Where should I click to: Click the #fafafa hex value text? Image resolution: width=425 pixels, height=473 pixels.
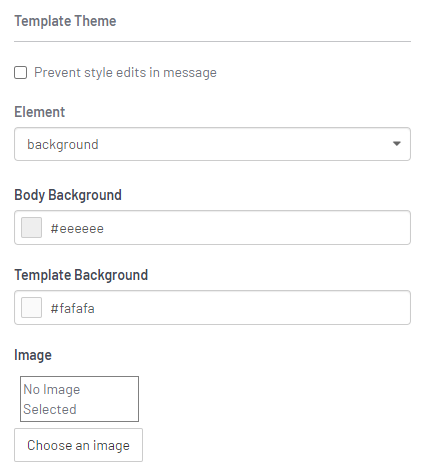click(x=72, y=308)
